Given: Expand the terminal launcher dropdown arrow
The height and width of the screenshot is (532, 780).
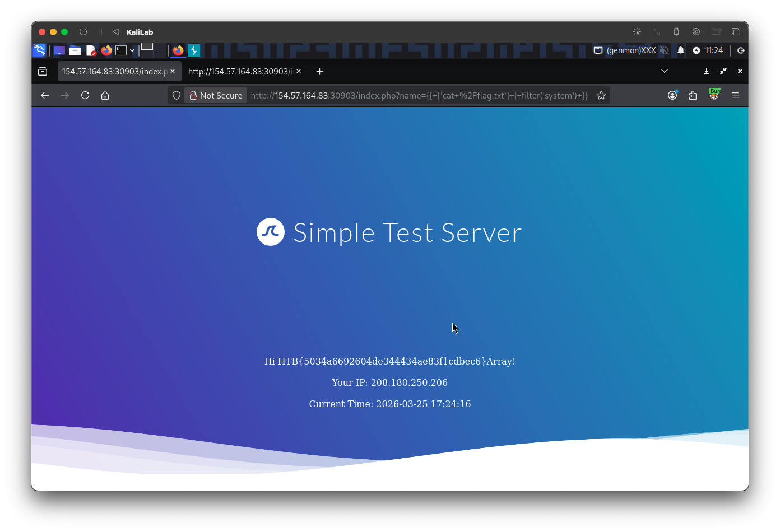Looking at the screenshot, I should tap(132, 50).
